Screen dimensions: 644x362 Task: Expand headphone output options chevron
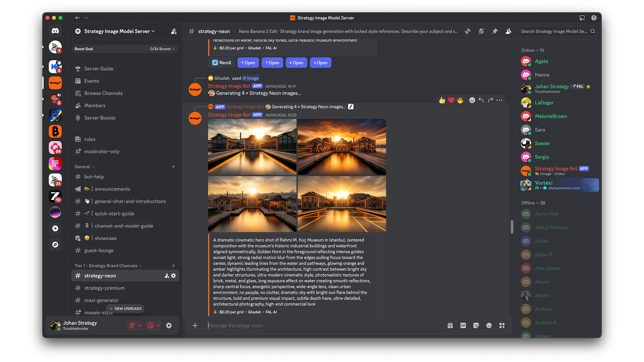pyautogui.click(x=159, y=325)
